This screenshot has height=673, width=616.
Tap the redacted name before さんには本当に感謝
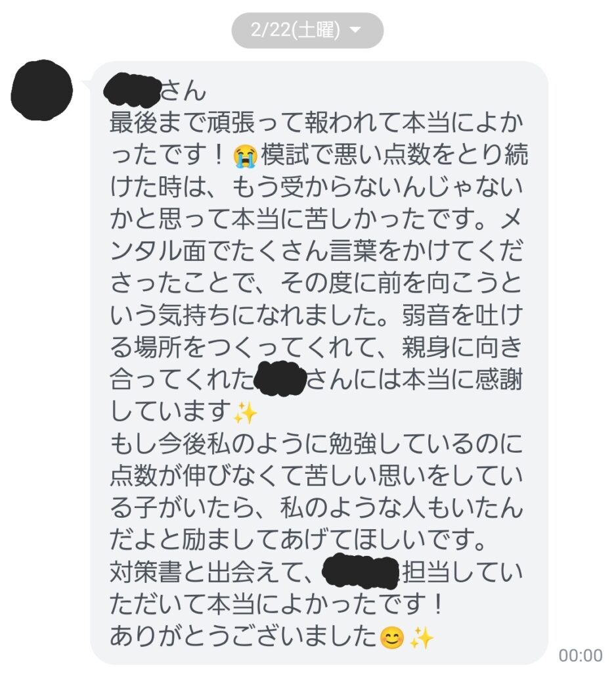pos(280,379)
